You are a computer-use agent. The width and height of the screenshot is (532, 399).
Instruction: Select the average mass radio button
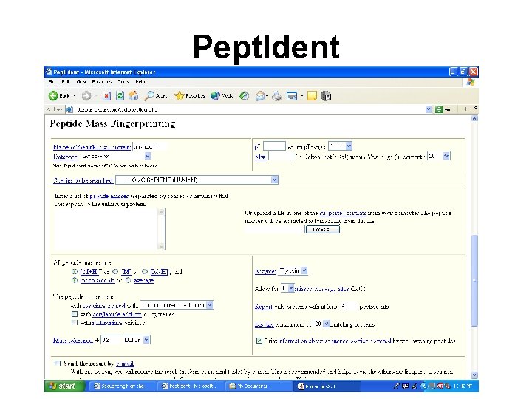(x=128, y=280)
